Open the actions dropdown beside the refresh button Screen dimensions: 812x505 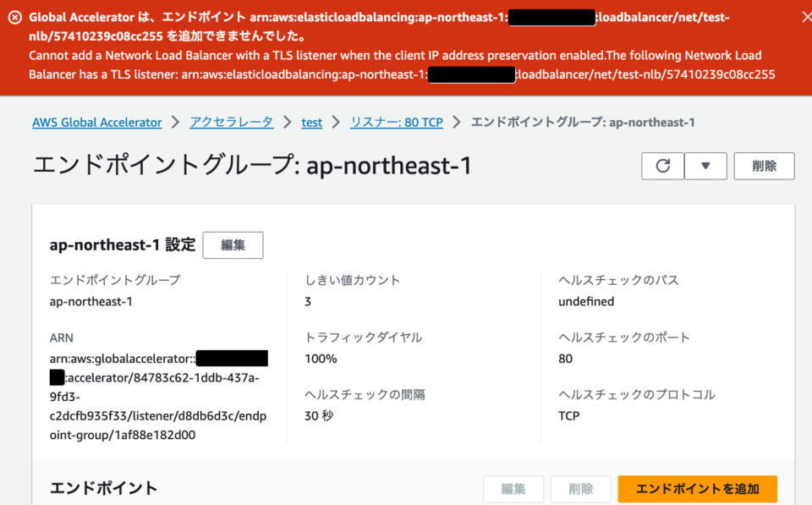coord(706,166)
